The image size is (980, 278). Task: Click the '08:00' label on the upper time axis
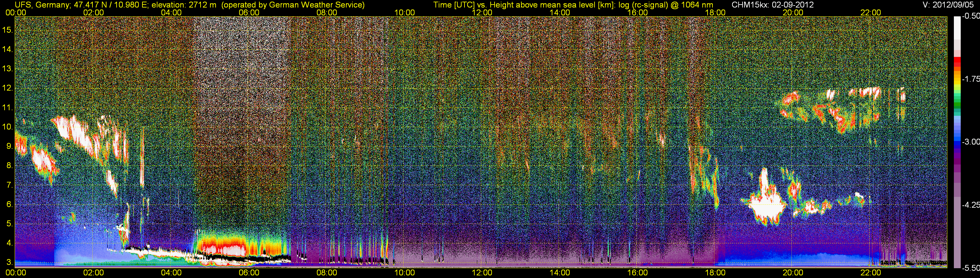pos(327,12)
